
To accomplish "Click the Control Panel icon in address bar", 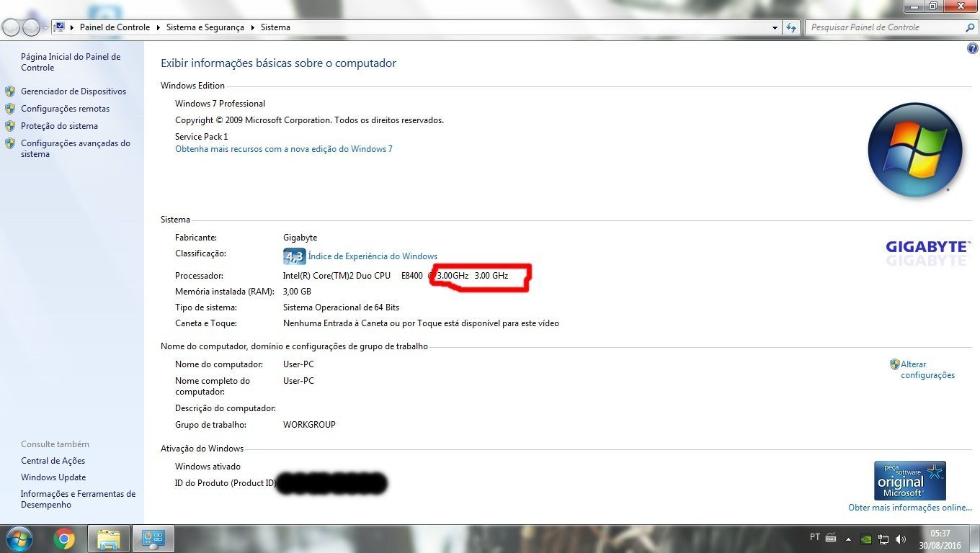I will coord(60,27).
